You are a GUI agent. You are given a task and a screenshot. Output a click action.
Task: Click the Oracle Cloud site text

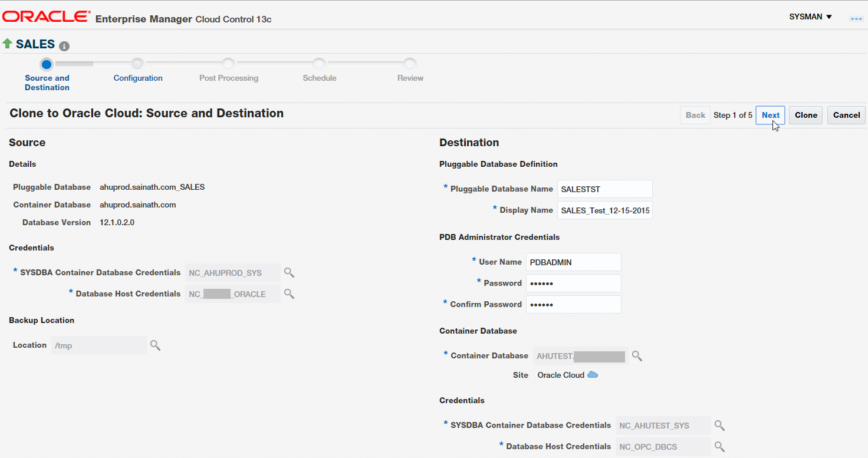coord(561,375)
